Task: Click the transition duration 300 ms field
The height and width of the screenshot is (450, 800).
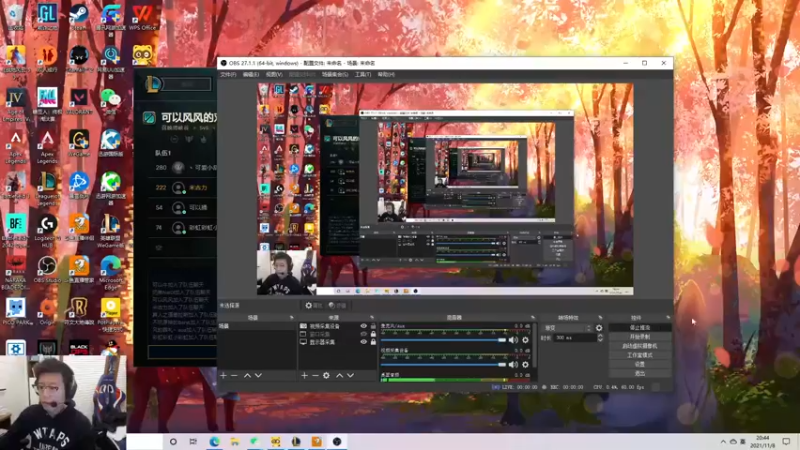Action: click(x=575, y=338)
